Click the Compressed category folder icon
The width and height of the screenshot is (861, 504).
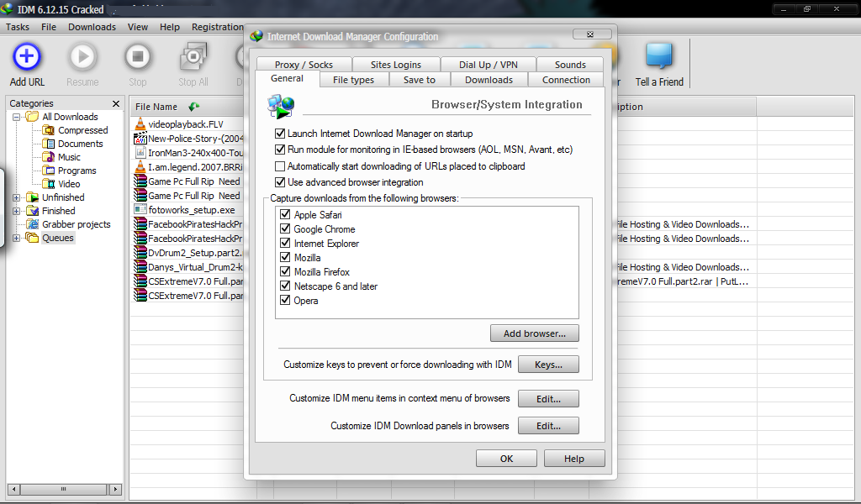[x=49, y=130]
